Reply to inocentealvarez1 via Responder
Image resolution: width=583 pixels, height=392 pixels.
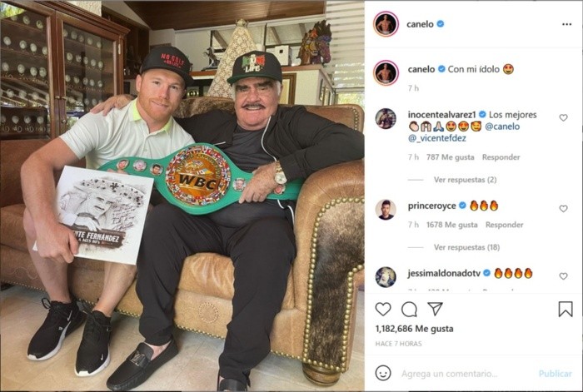501,157
